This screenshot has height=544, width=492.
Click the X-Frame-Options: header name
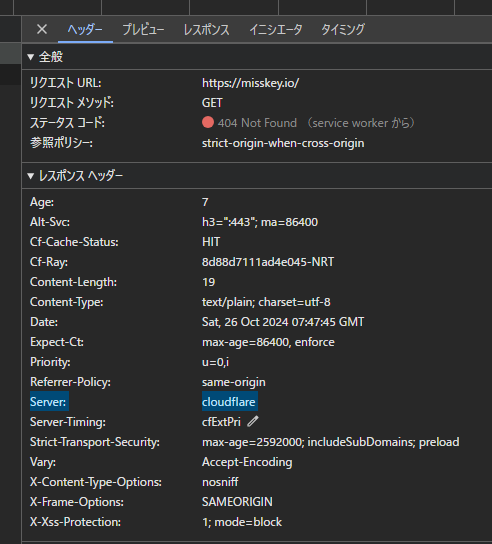coord(77,502)
